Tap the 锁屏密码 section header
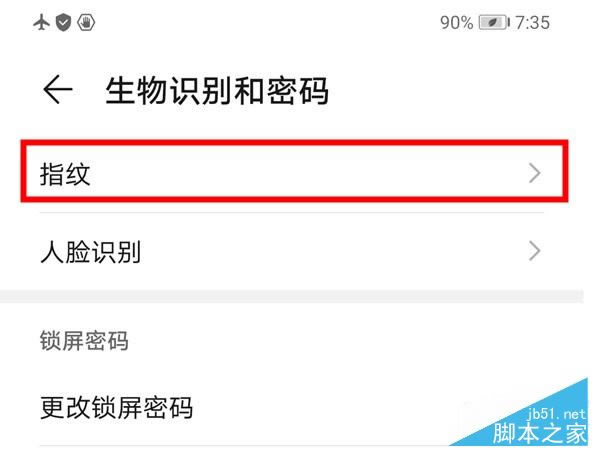 [84, 341]
